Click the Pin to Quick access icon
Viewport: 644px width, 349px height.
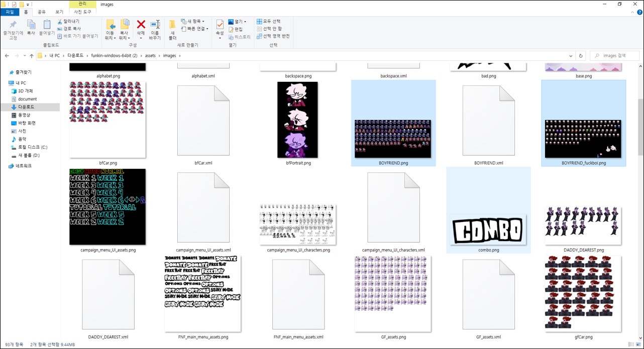click(13, 25)
